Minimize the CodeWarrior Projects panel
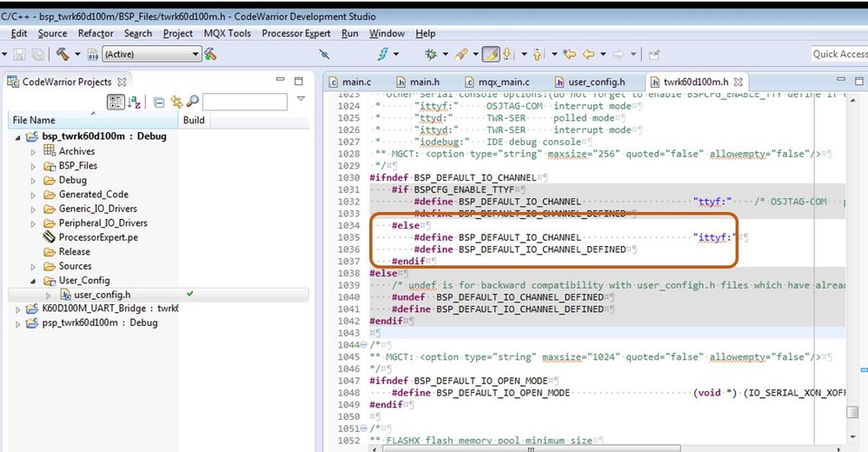 [280, 80]
